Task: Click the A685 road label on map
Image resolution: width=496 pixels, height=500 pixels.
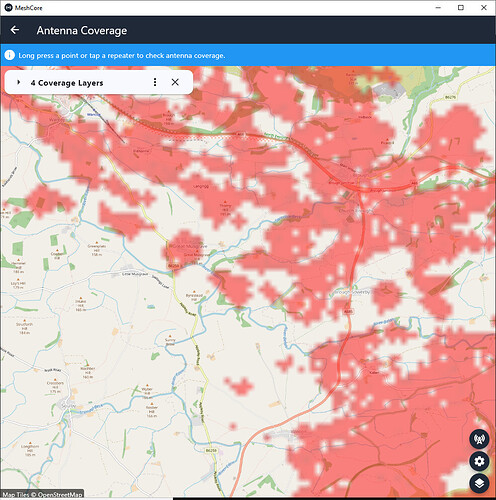Action: [348, 311]
